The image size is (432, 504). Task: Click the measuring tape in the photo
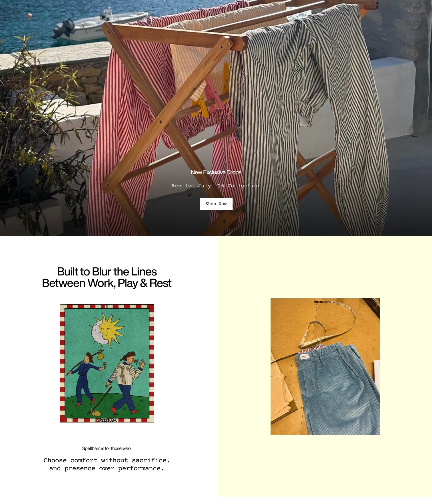click(329, 323)
